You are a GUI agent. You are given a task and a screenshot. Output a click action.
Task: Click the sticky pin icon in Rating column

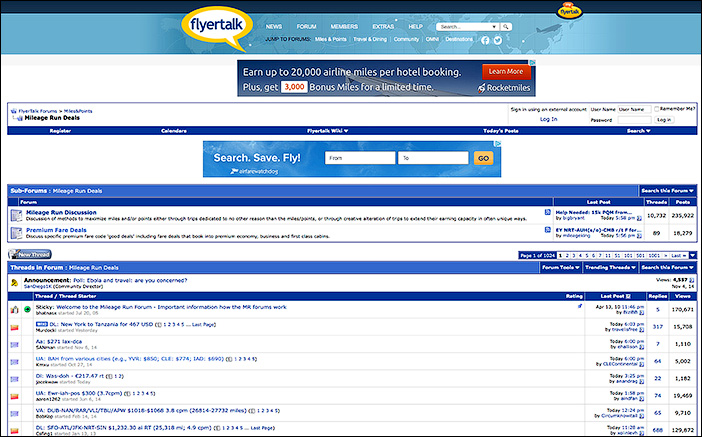click(x=580, y=307)
